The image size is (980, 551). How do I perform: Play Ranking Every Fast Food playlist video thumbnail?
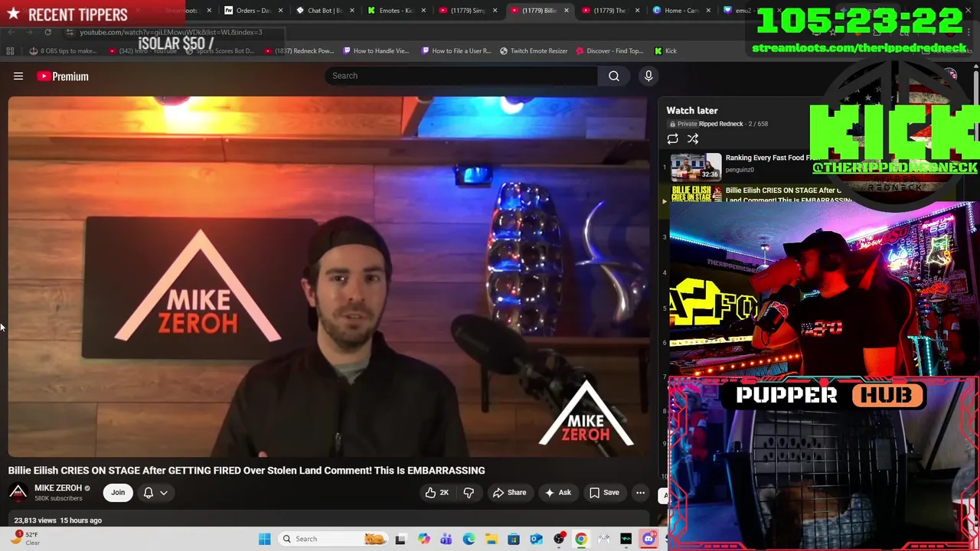tap(696, 166)
